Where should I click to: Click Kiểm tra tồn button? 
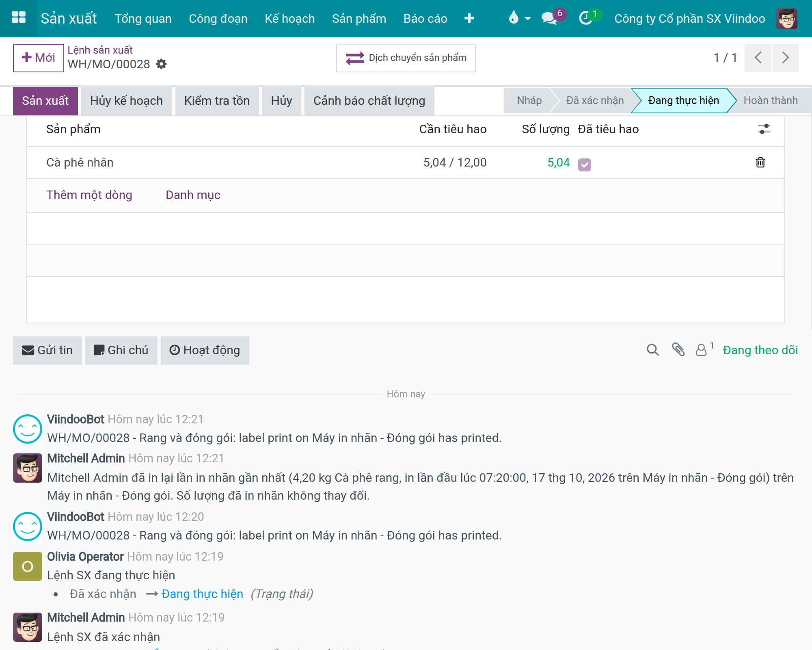[217, 101]
